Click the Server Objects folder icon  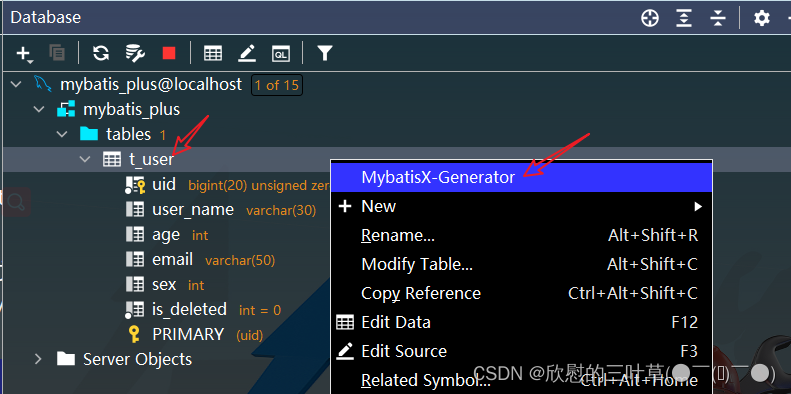[x=66, y=359]
